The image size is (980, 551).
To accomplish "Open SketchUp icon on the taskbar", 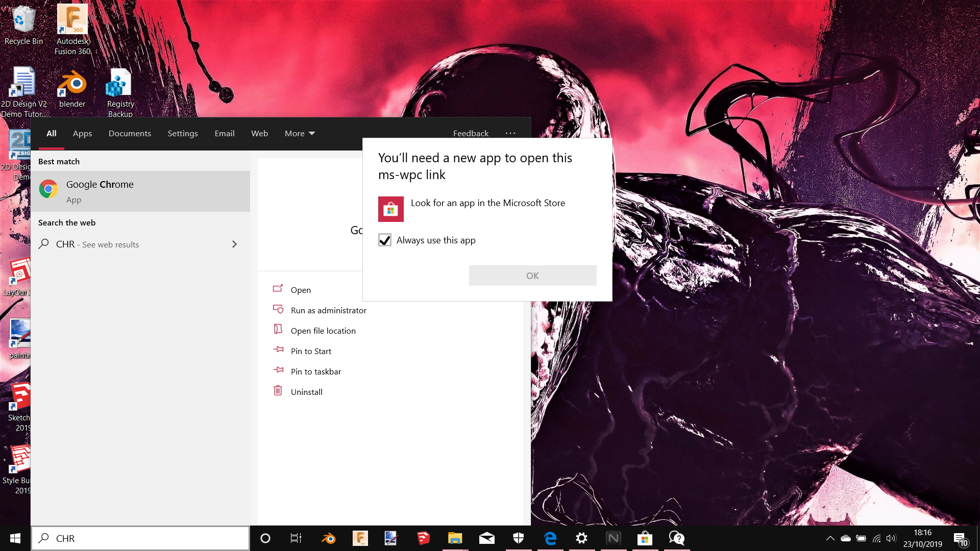I will coord(423,538).
